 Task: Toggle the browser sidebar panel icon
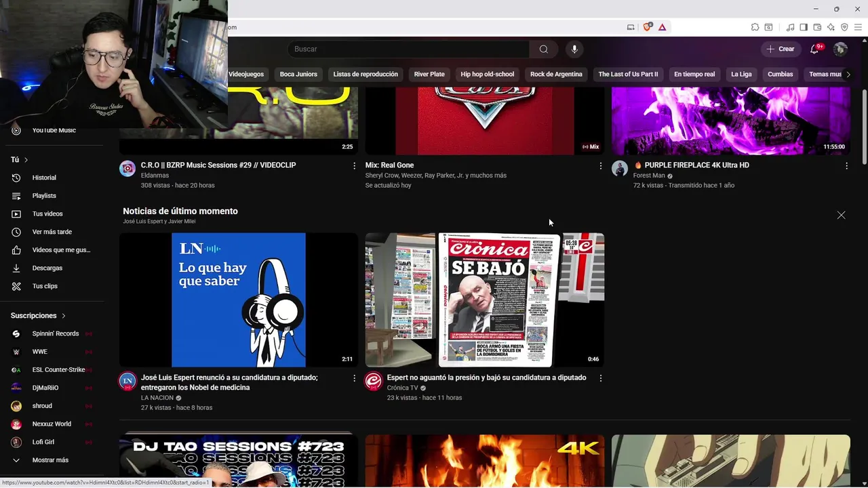click(804, 27)
